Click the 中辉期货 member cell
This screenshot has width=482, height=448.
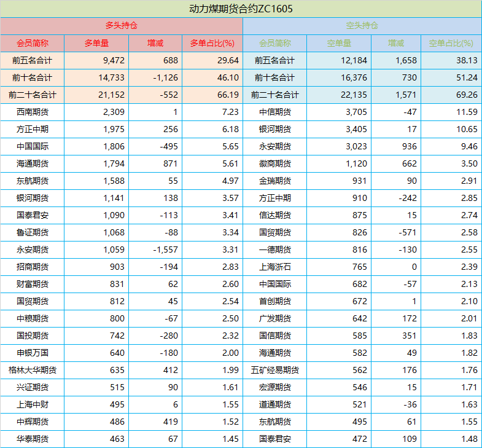click(x=33, y=422)
